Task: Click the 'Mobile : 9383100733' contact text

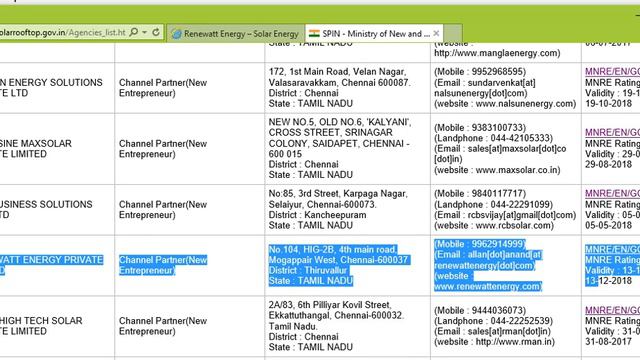Action: click(x=480, y=128)
